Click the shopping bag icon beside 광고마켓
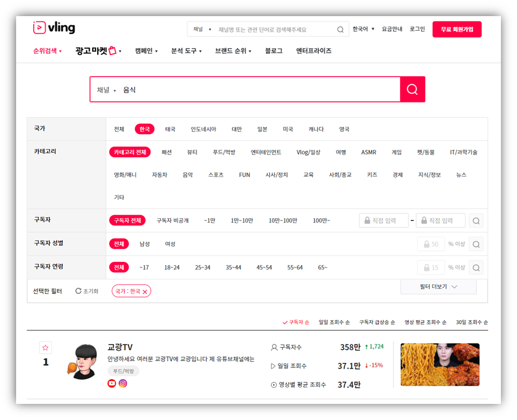Image resolution: width=517 pixels, height=420 pixels. pos(112,50)
